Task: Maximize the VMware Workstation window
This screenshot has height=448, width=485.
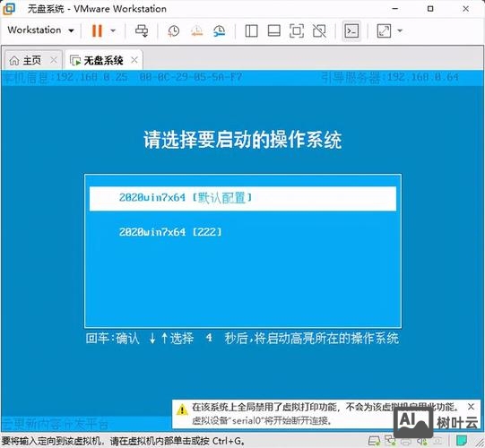Action: coord(430,9)
